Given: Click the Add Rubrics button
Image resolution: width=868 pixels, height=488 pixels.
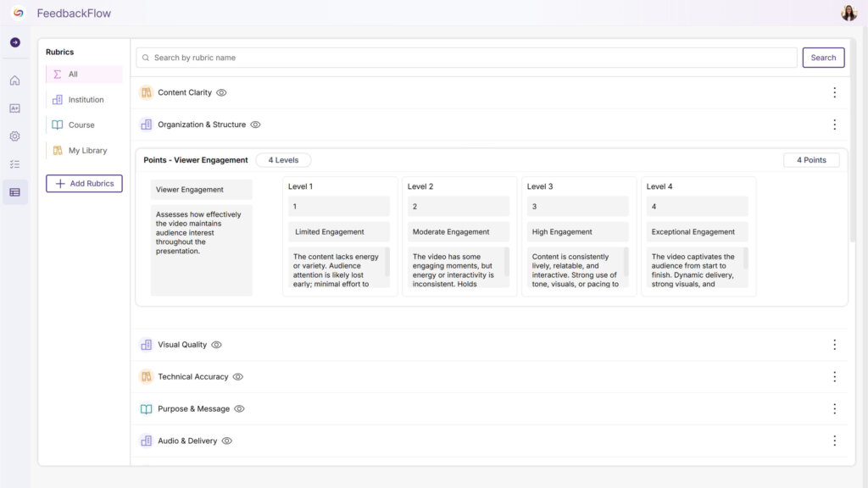Looking at the screenshot, I should click(x=84, y=183).
